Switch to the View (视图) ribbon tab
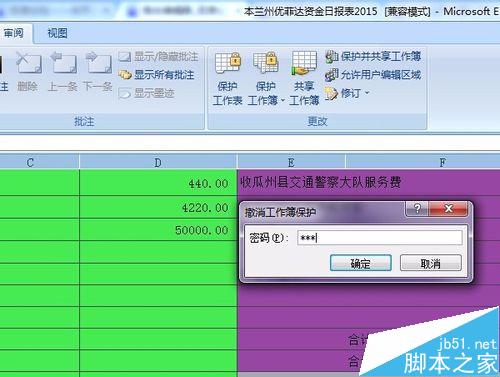500x377 pixels. [57, 33]
